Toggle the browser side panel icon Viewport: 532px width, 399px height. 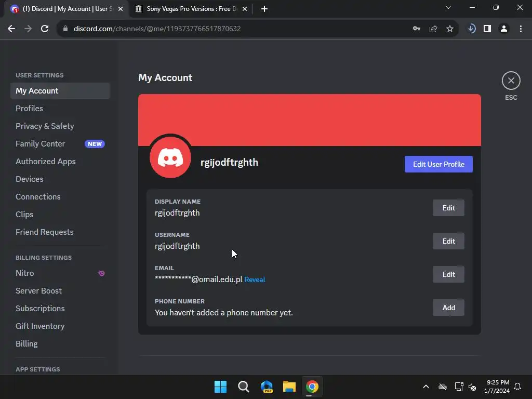[487, 29]
